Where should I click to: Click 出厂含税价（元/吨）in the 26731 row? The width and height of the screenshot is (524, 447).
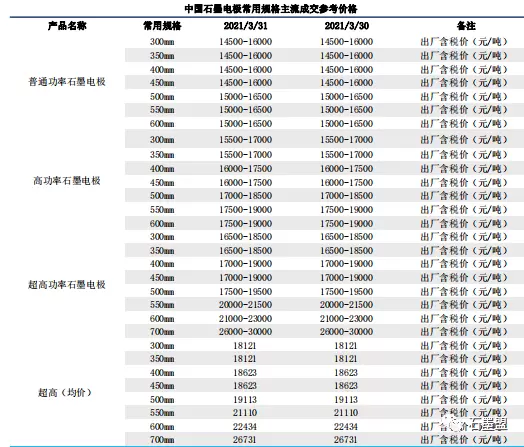click(x=464, y=440)
